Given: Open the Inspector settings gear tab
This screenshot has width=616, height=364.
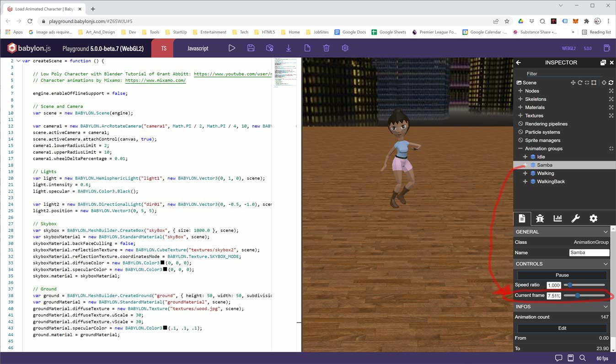Looking at the screenshot, I should click(593, 219).
